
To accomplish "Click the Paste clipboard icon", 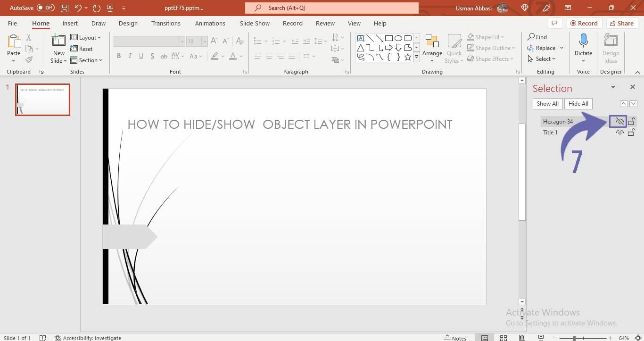I will pos(14,42).
